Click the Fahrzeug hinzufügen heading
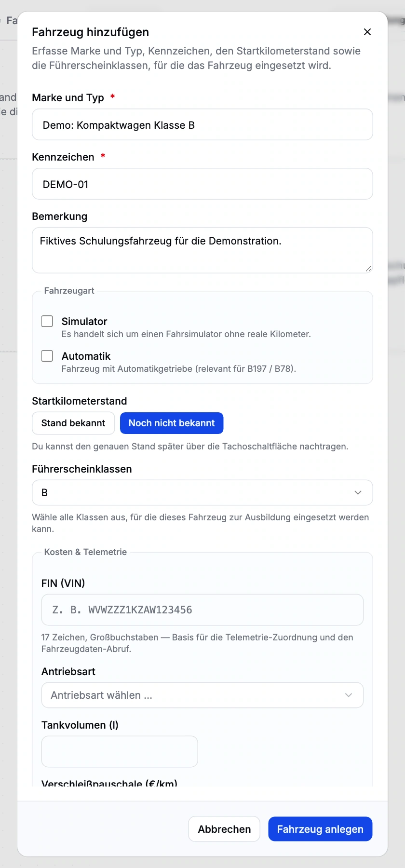Image resolution: width=405 pixels, height=868 pixels. pyautogui.click(x=91, y=32)
